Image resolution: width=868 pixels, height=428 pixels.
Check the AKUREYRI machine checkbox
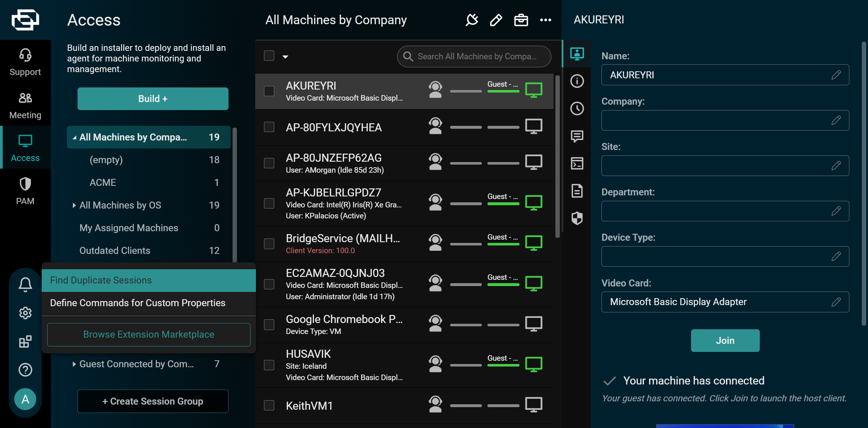point(269,91)
